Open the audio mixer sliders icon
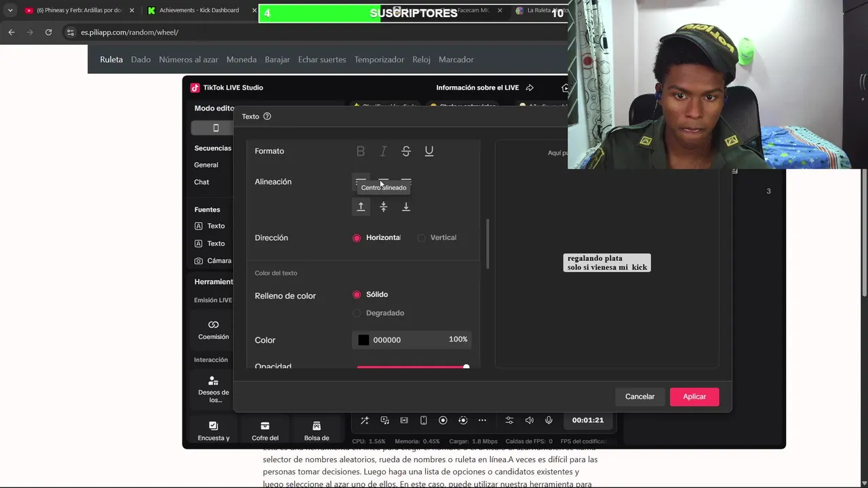This screenshot has width=868, height=488. [509, 420]
